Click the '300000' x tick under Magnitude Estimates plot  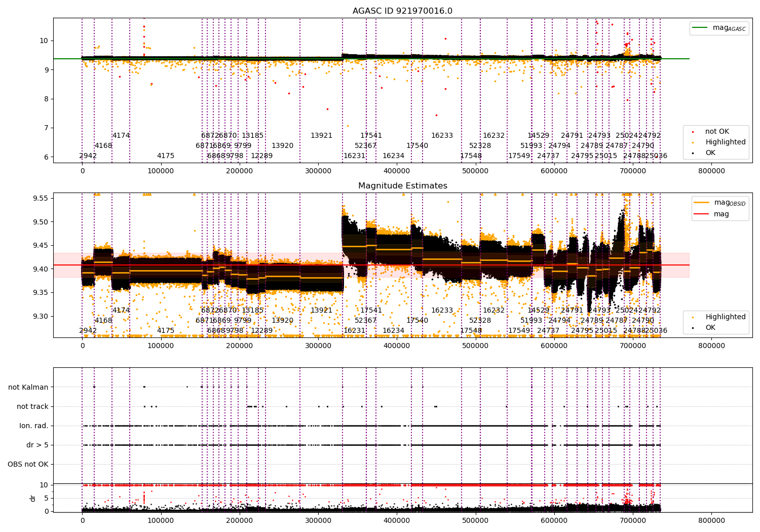click(318, 346)
